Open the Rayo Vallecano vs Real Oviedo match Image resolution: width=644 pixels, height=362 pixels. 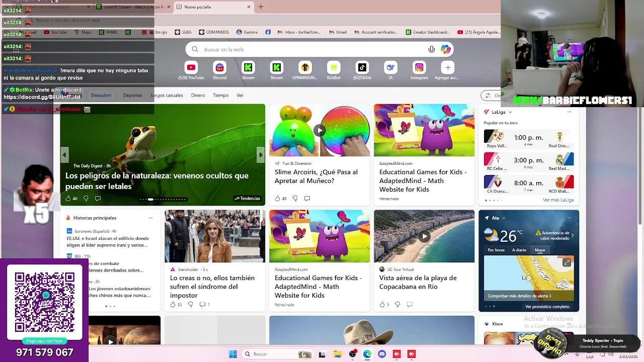pyautogui.click(x=529, y=139)
